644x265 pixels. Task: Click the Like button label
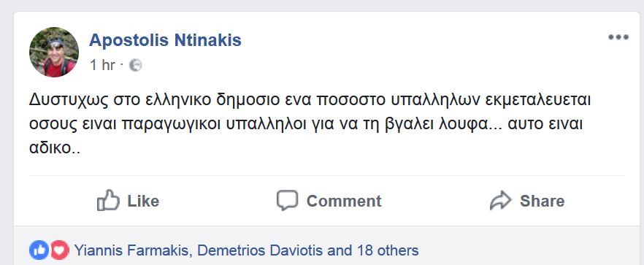click(x=143, y=201)
